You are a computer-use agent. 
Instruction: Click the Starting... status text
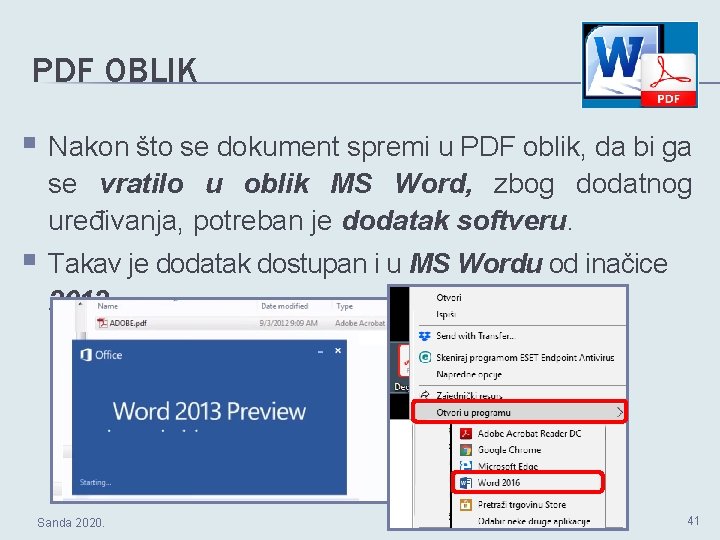coord(96,482)
